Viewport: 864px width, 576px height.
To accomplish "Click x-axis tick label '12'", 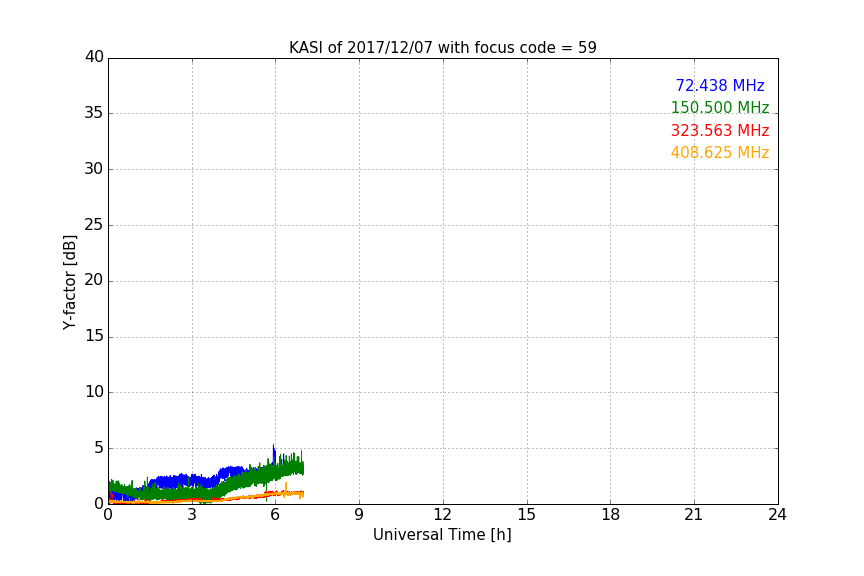I will point(443,515).
